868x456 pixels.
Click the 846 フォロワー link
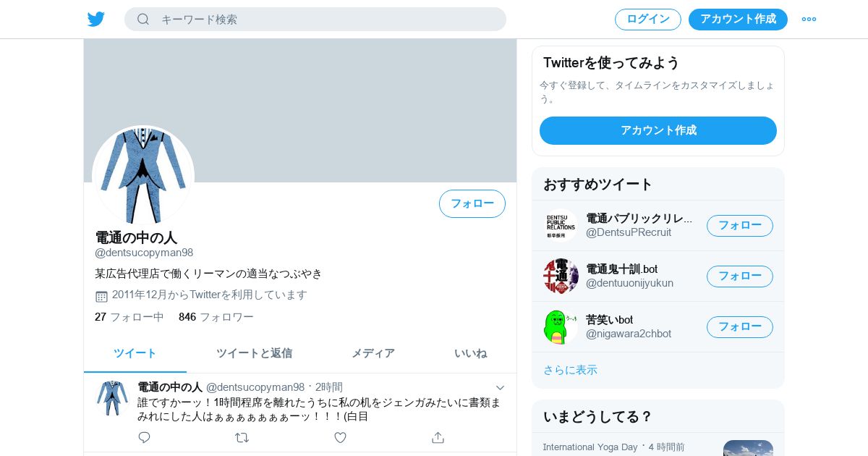pos(216,317)
